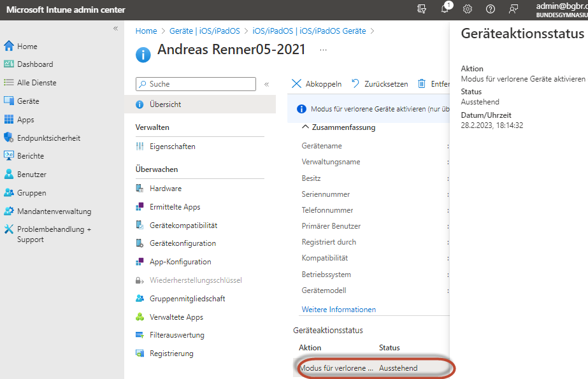Select Hardware under Überwachen
Image resolution: width=588 pixels, height=379 pixels.
pos(166,189)
